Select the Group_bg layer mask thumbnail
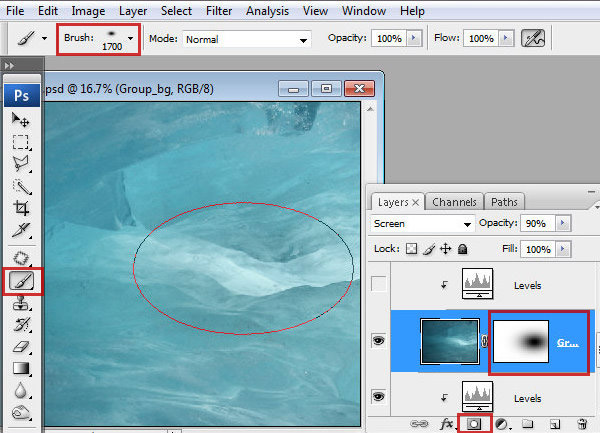 coord(520,341)
